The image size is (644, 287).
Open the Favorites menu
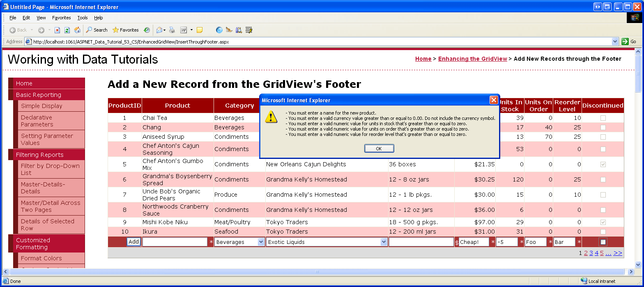coord(62,18)
